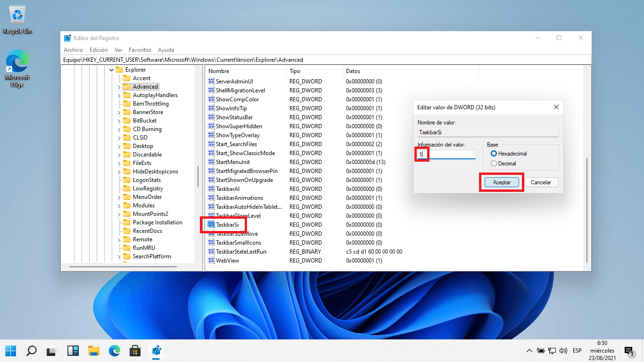
Task: Open the Recycle Bin desktop icon
Action: pos(17,20)
